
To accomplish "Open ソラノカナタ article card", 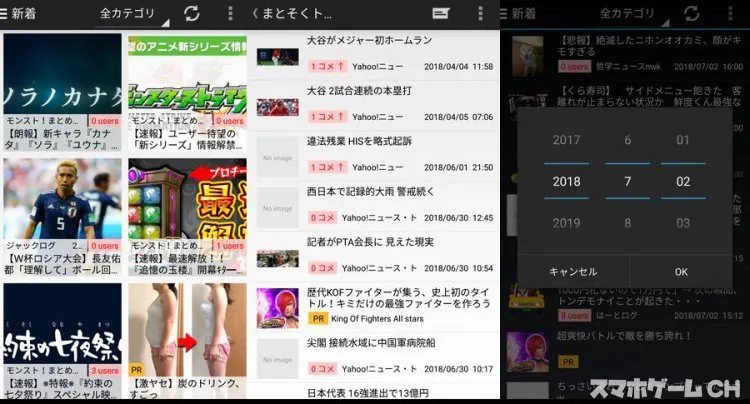I will (62, 92).
